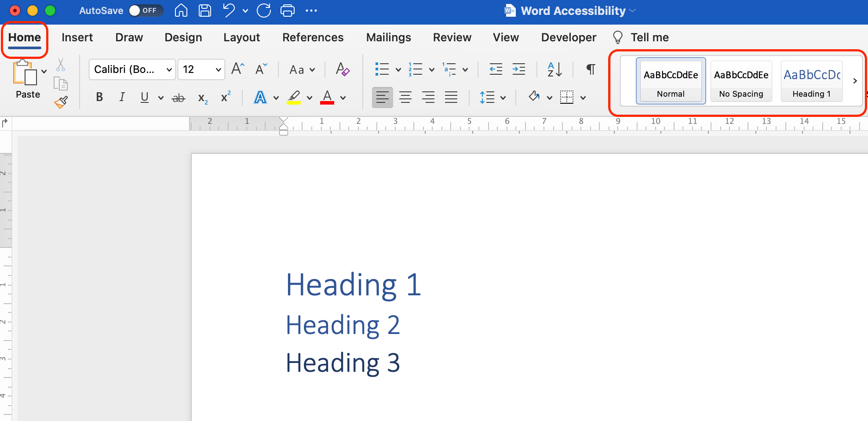Open the Developer tab

568,37
